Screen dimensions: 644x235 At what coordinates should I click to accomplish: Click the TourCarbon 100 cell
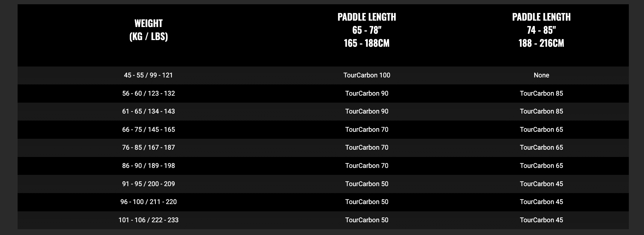367,75
